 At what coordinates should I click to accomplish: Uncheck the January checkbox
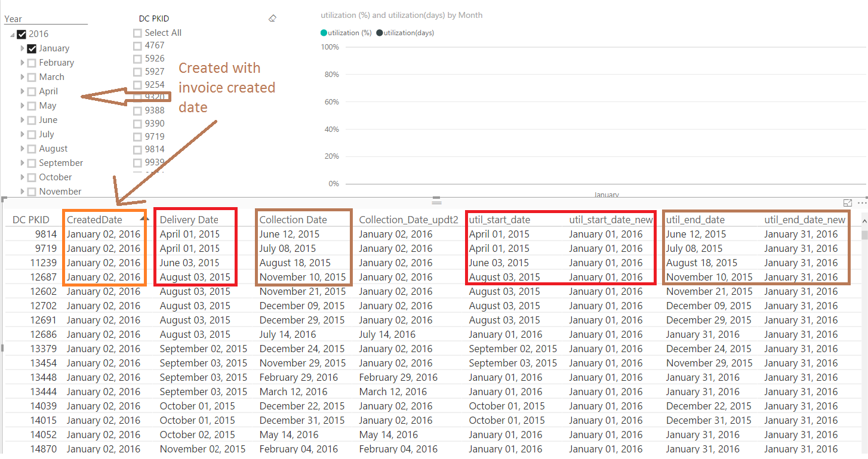click(x=32, y=48)
